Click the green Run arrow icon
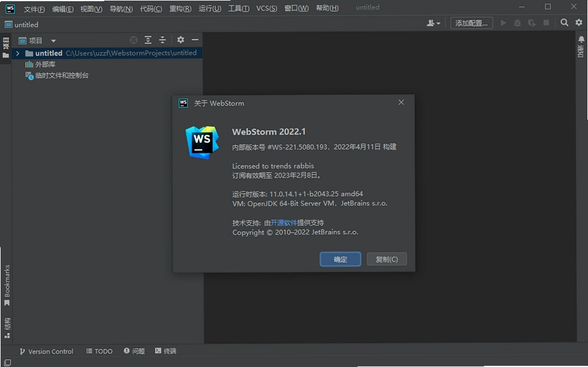This screenshot has width=588, height=367. 504,23
